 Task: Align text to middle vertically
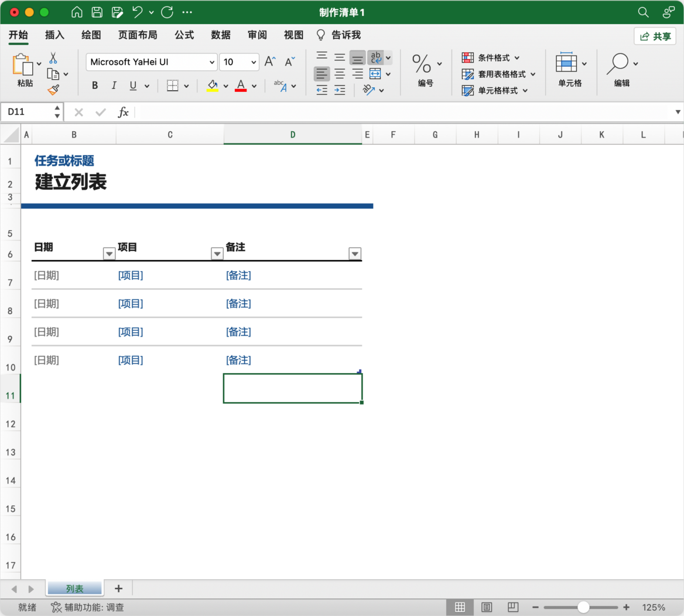(x=340, y=57)
